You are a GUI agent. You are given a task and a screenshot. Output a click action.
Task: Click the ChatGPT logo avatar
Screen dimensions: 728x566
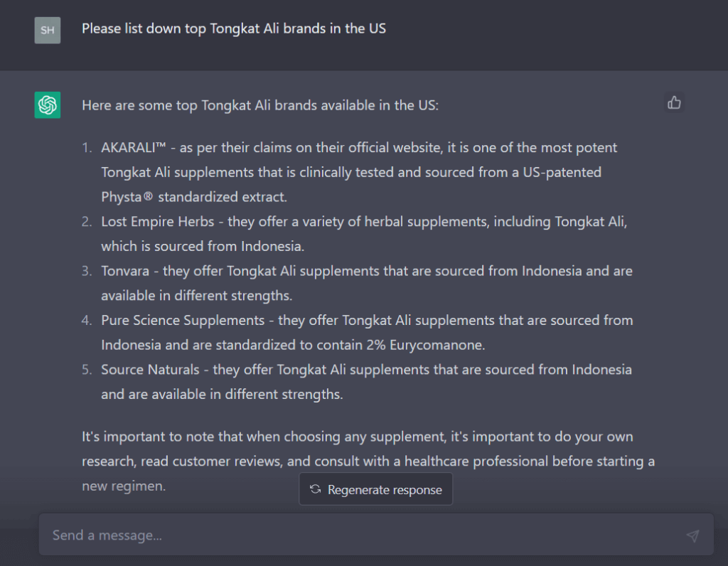pos(48,105)
